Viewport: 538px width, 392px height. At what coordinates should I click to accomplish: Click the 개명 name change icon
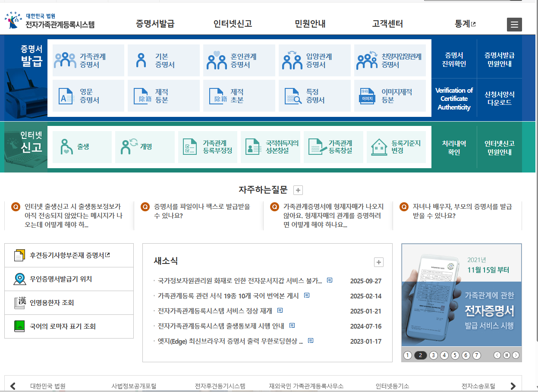pyautogui.click(x=145, y=147)
